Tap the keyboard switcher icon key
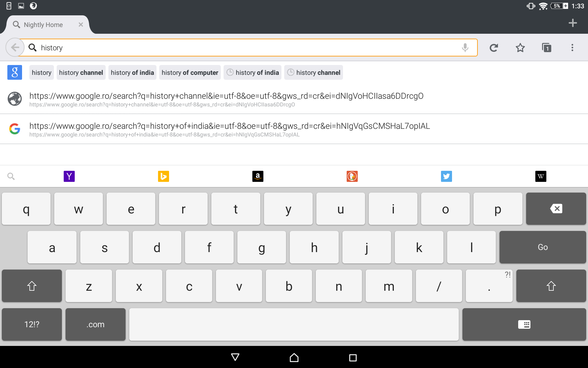This screenshot has width=588, height=368. click(x=524, y=324)
